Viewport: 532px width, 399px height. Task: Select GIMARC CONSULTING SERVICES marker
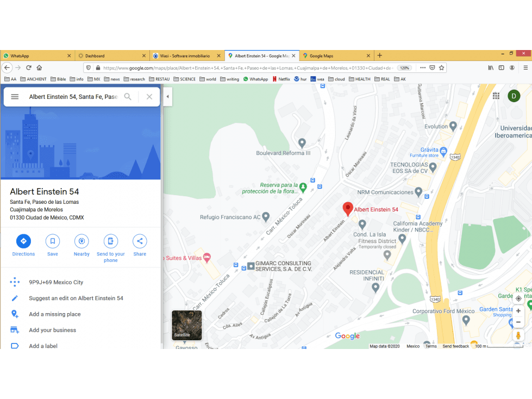click(x=251, y=266)
